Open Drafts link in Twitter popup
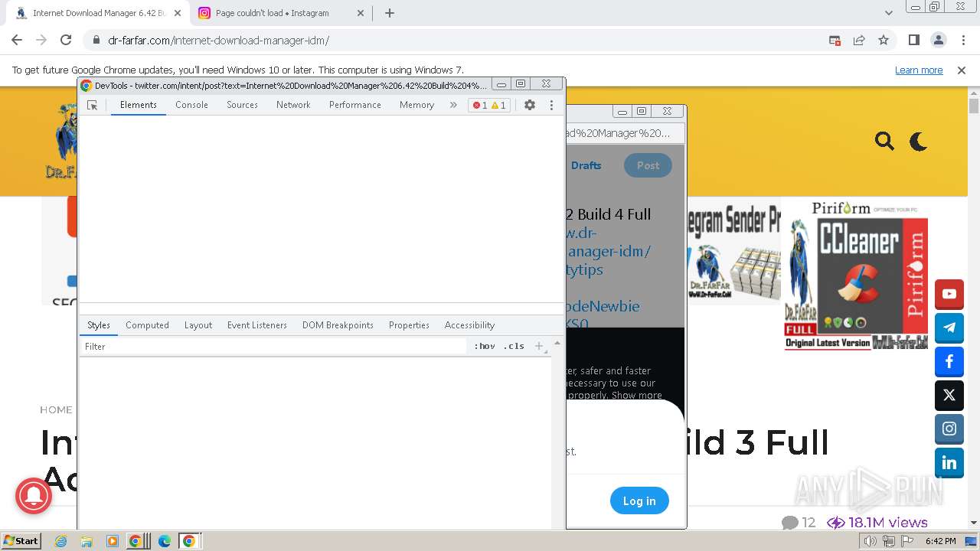Image resolution: width=980 pixels, height=551 pixels. point(586,165)
